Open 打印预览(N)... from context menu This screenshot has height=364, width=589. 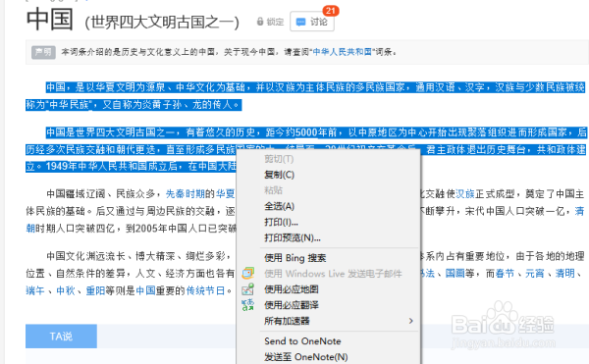click(293, 237)
